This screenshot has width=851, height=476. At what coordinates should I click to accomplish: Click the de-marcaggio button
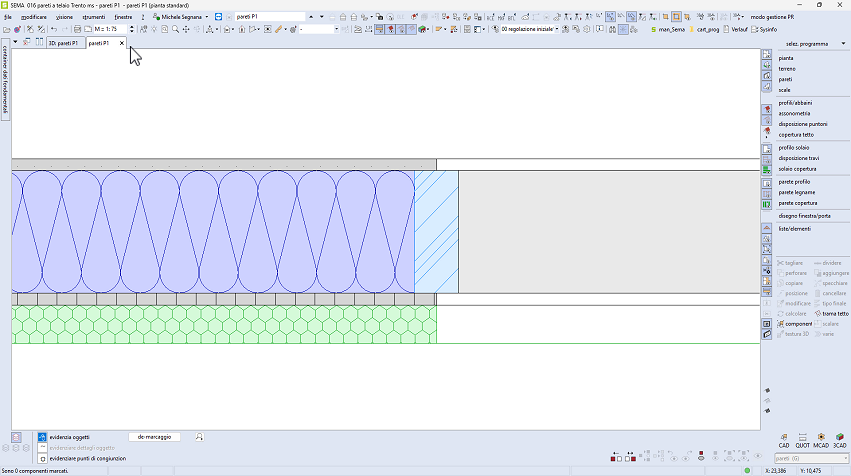click(x=154, y=437)
